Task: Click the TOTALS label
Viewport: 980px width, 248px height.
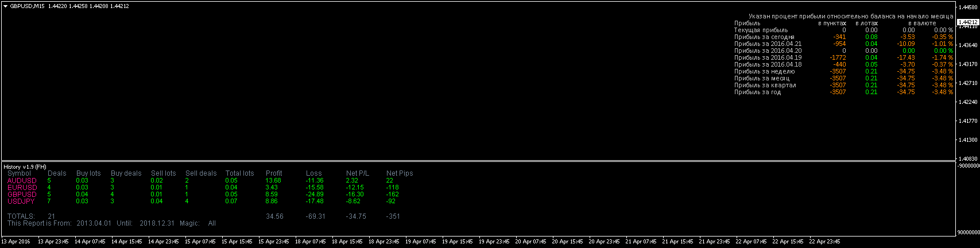Action: (21, 216)
